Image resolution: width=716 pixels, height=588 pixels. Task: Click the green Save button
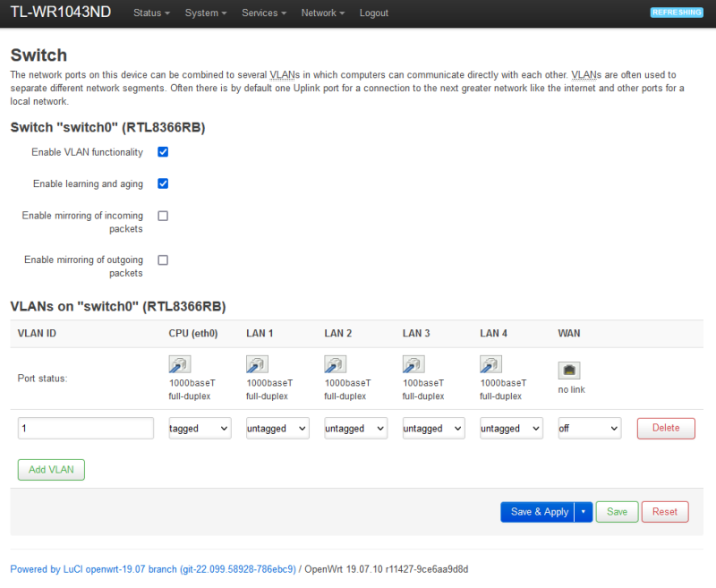617,512
